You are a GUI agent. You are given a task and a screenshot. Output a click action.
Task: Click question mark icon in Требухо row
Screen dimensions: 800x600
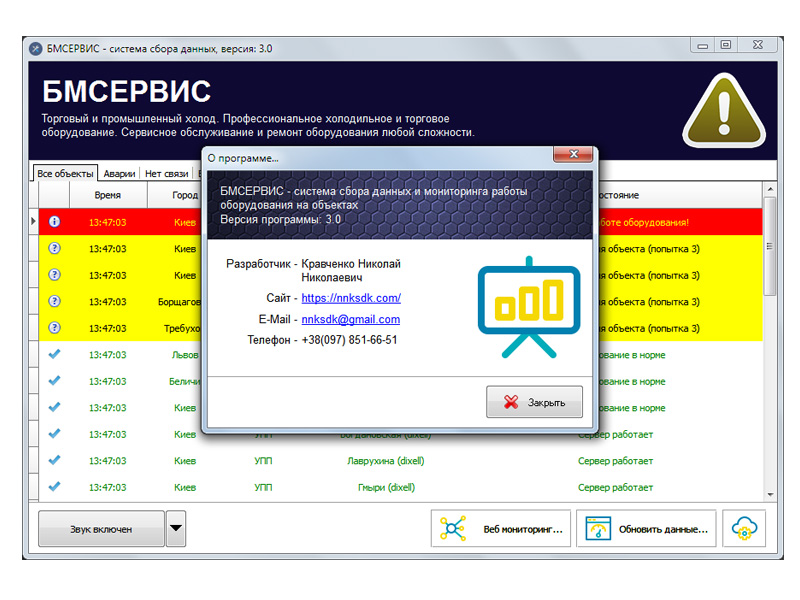(x=55, y=328)
